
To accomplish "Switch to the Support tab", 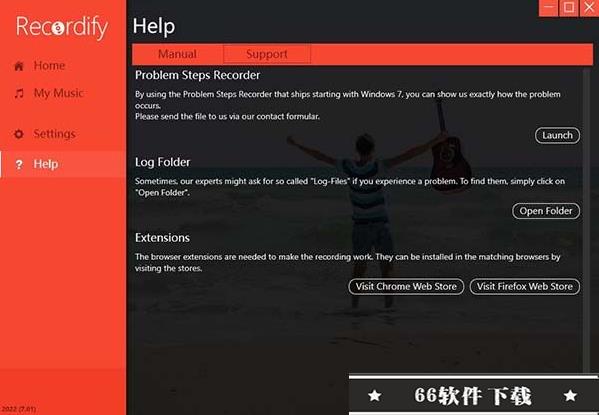I will (267, 54).
